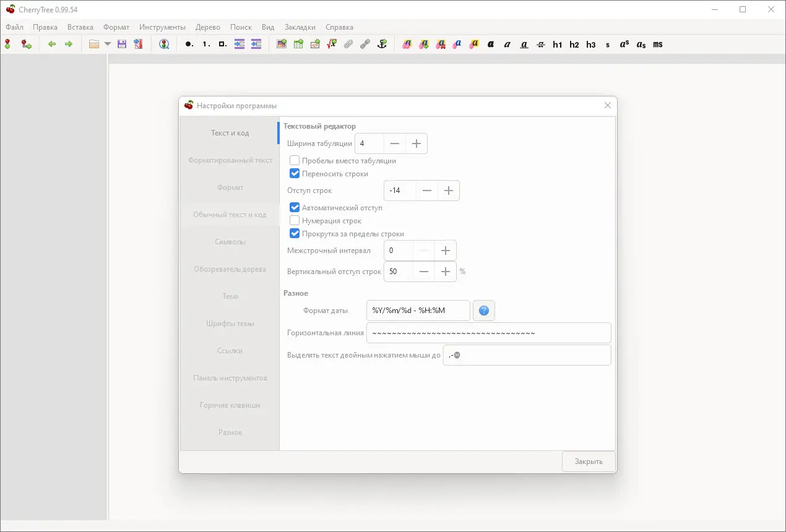Expand recent files dropdown arrow beside folder
786x532 pixels.
108,44
